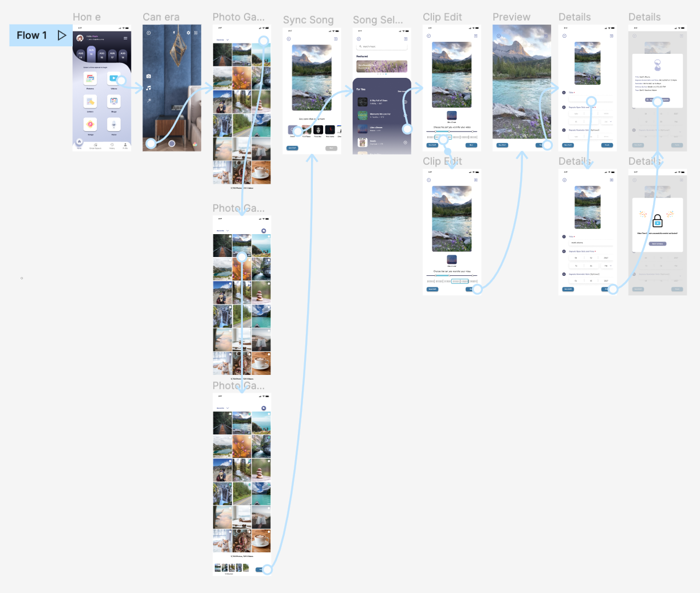
Task: Open the History tab in Home bottom nav
Action: point(112,146)
